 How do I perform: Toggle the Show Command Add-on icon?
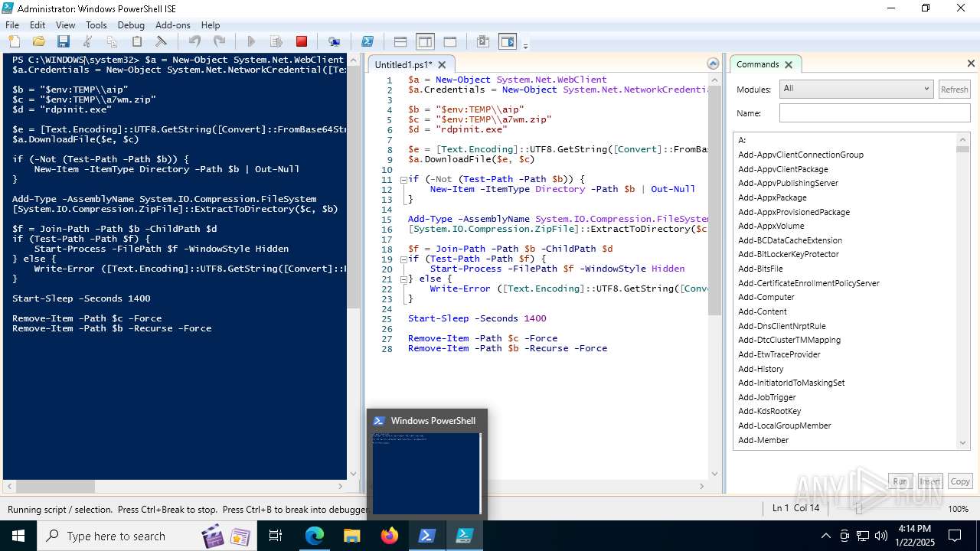(x=507, y=41)
